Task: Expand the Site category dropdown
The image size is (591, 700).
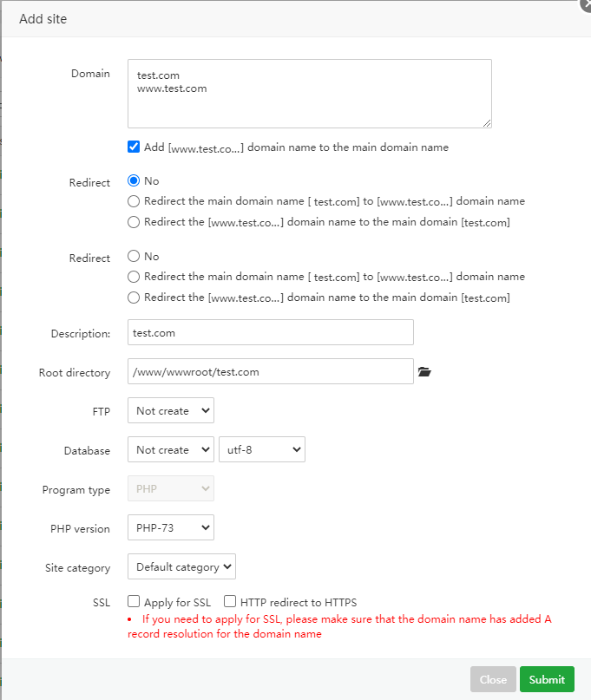Action: [x=181, y=567]
